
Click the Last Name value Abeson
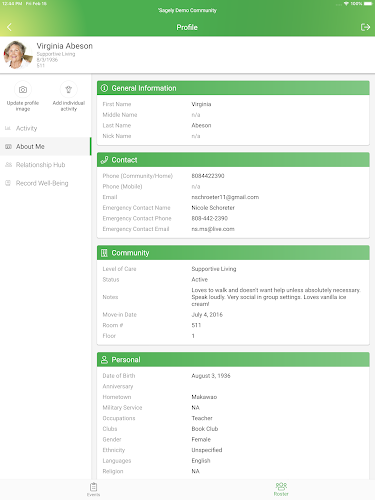coord(201,125)
